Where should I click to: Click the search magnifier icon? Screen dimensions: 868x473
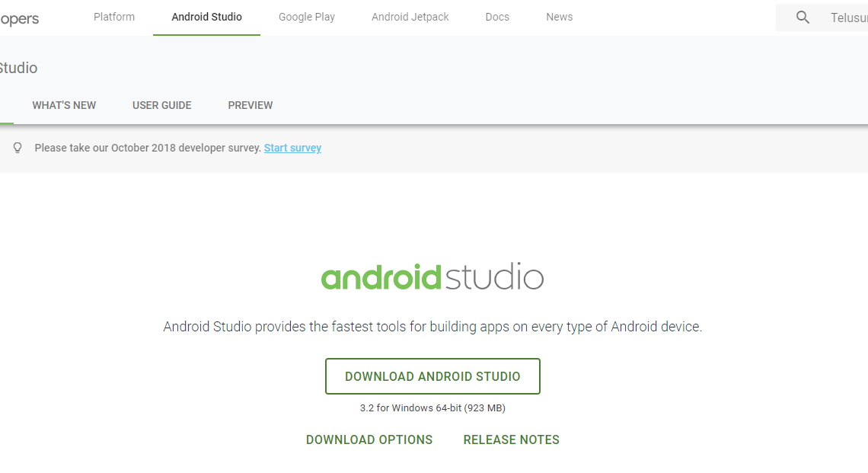coord(803,18)
